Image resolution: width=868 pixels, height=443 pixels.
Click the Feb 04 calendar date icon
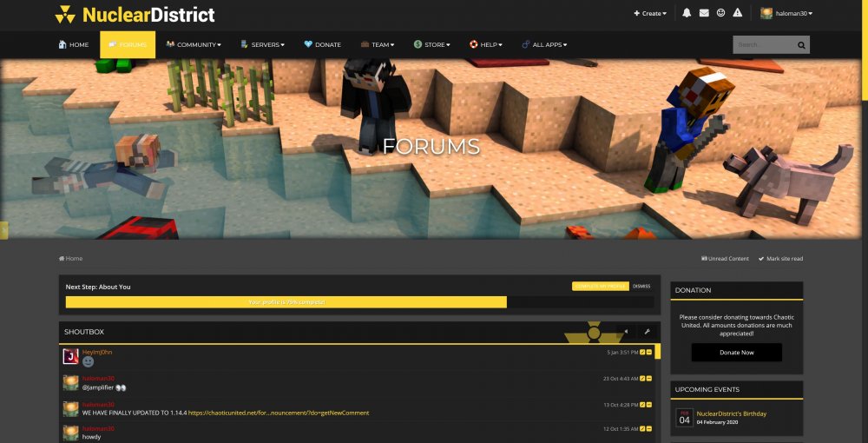click(x=685, y=418)
